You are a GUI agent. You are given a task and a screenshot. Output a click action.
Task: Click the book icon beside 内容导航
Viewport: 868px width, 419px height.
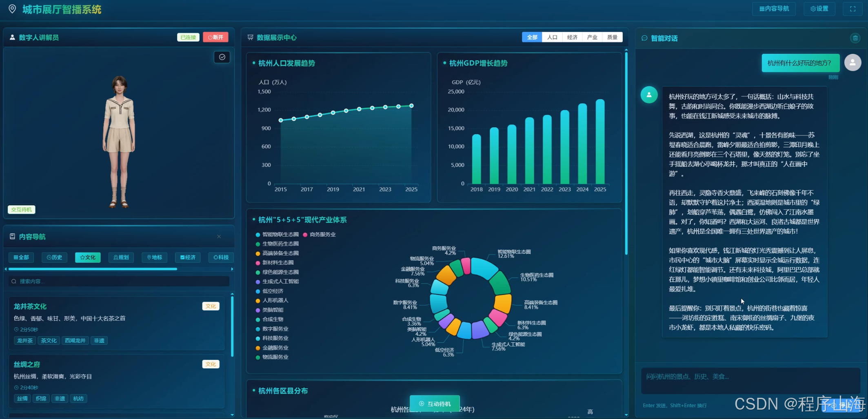coord(12,237)
